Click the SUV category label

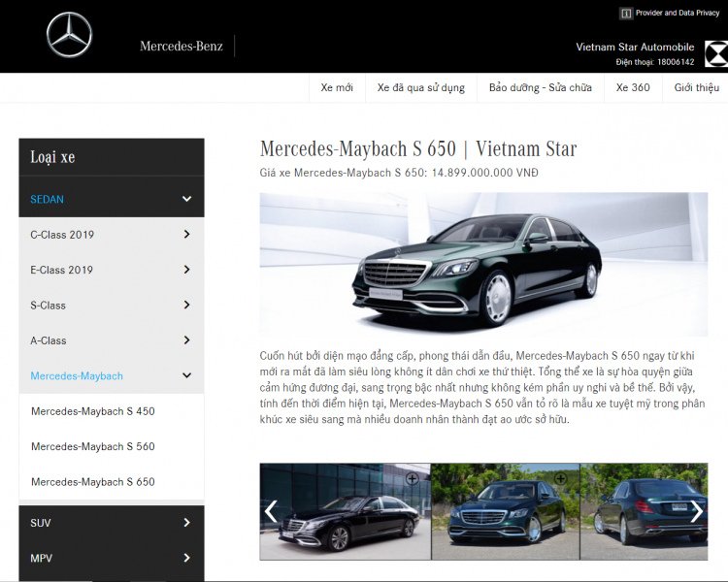pos(41,523)
